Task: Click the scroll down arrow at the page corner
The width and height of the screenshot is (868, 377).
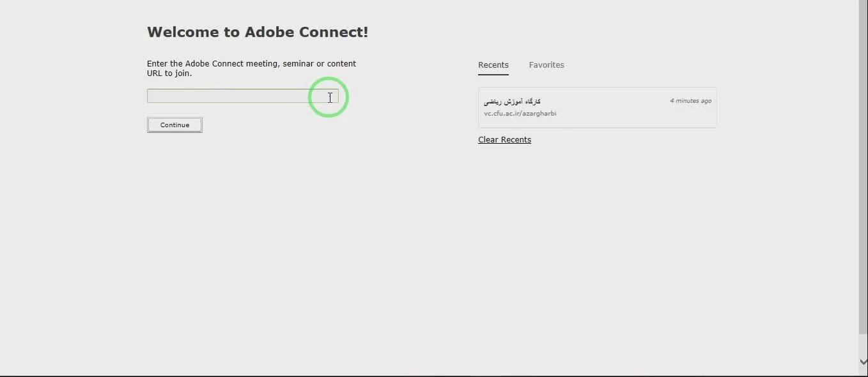Action: 863,362
